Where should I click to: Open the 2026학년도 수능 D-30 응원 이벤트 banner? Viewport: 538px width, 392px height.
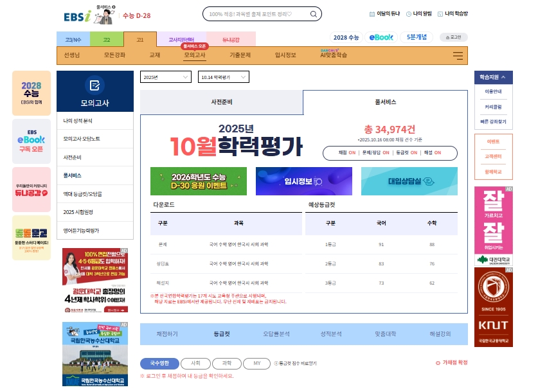coord(199,181)
